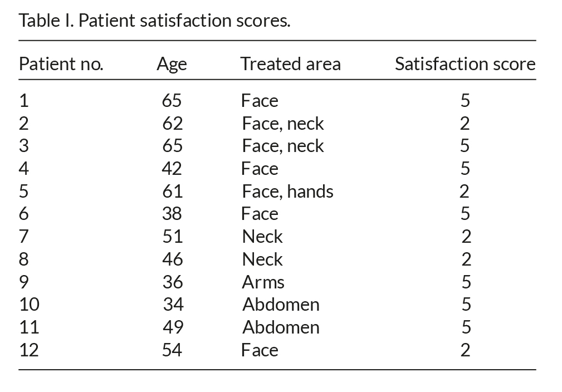Select the age value 46
This screenshot has width=562, height=392.
(x=173, y=259)
